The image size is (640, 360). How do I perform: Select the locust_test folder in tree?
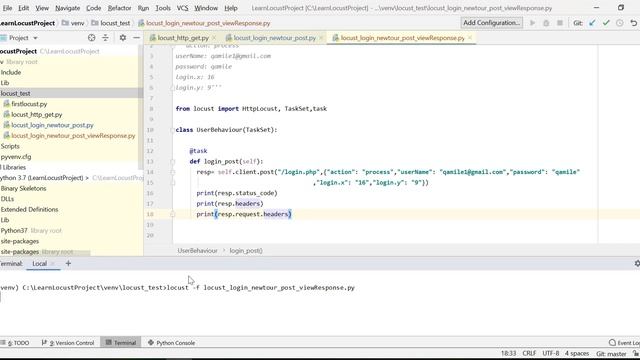click(16, 93)
